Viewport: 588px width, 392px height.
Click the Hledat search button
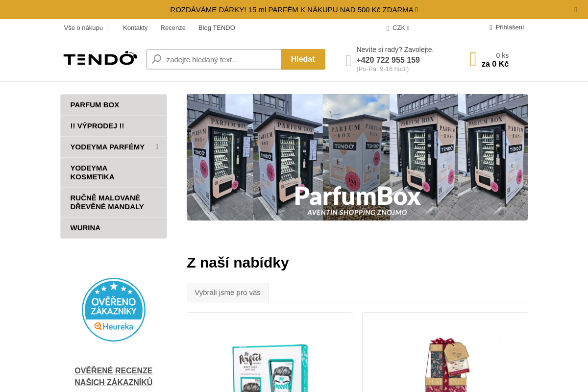click(x=303, y=59)
